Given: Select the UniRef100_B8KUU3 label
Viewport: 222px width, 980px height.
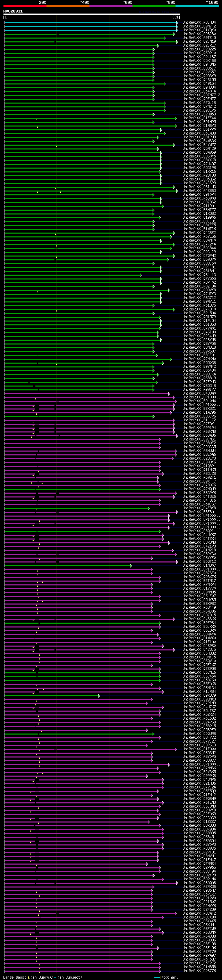Looking at the screenshot, I should pos(199,826).
